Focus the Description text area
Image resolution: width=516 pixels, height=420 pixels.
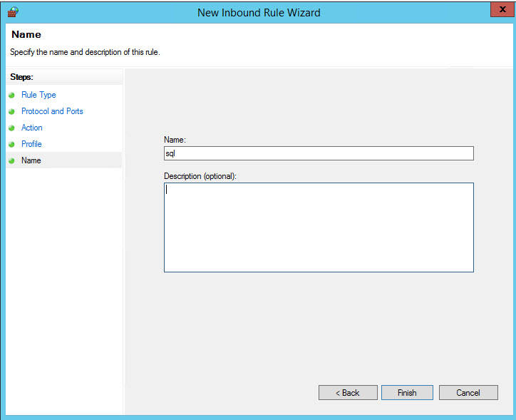319,227
